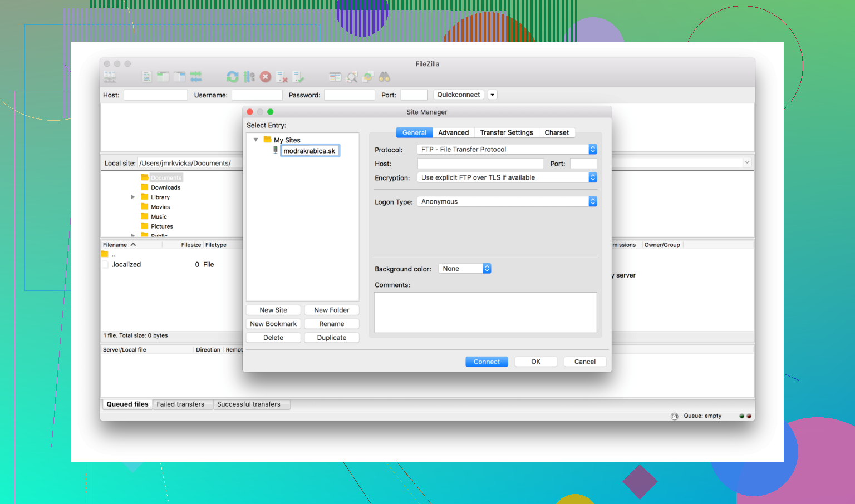Click the Site Manager Host input field

[x=480, y=164]
